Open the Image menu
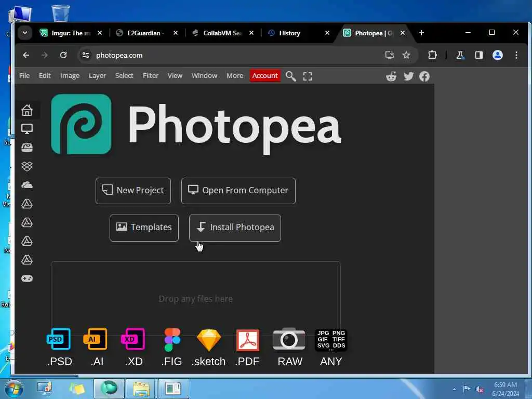Image resolution: width=532 pixels, height=399 pixels. 70,76
